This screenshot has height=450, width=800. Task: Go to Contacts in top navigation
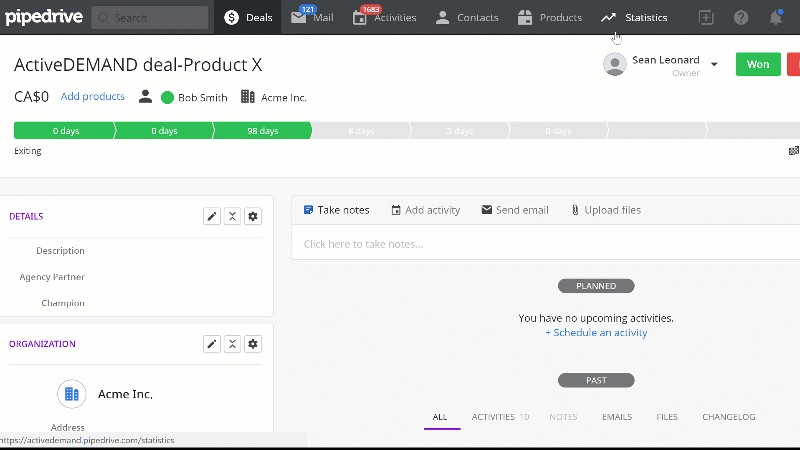(x=467, y=17)
